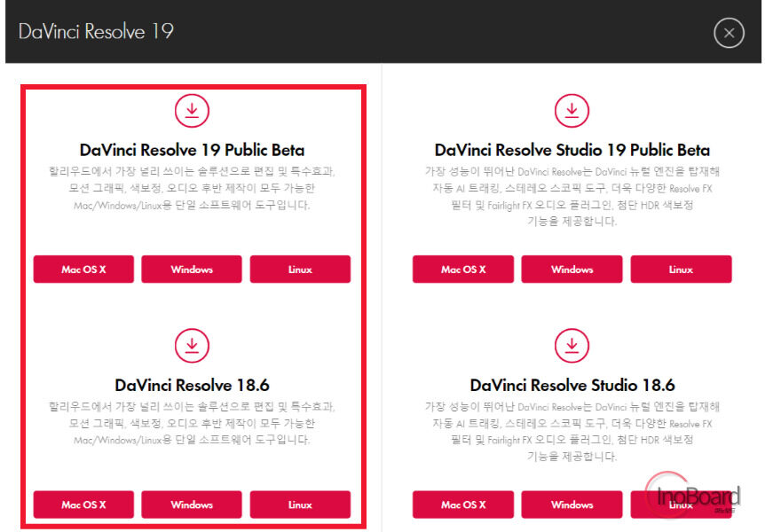The height and width of the screenshot is (532, 765).
Task: Click download icon above DaVinci Resolve 19 Public Beta
Action: click(x=192, y=111)
